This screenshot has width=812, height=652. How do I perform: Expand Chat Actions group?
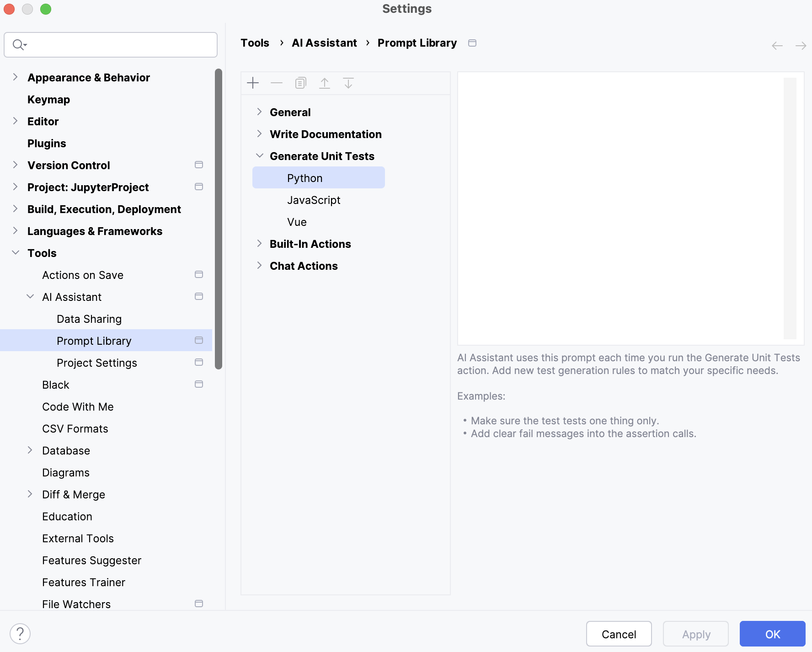[x=259, y=265]
